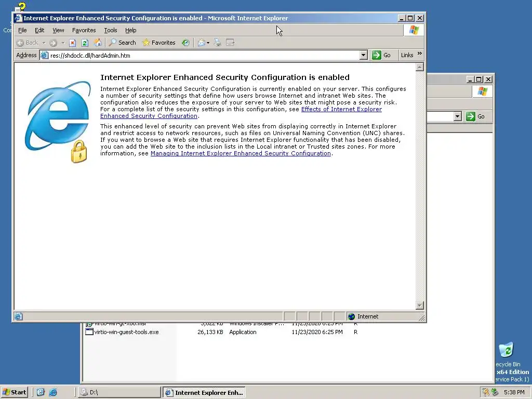Viewport: 532px width, 399px height.
Task: Open the Search pane from toolbar
Action: pyautogui.click(x=122, y=43)
